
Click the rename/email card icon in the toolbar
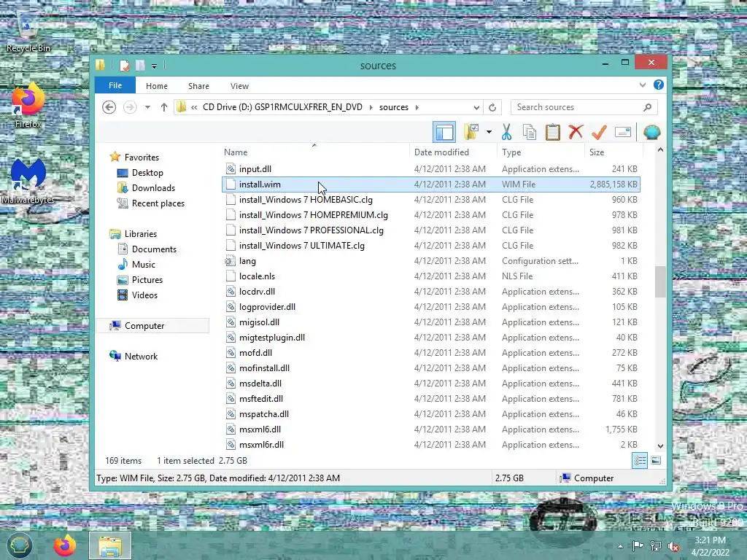pos(623,132)
